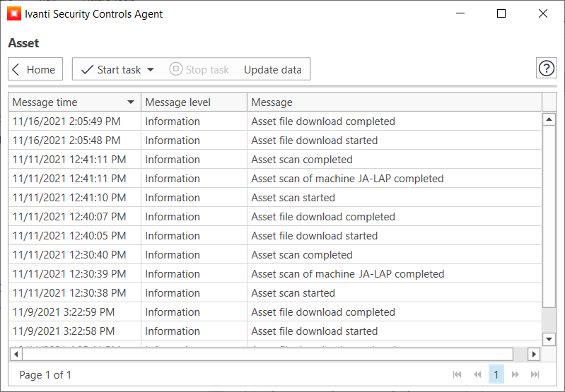Click the Stop task square icon
This screenshot has height=392, width=565.
click(x=176, y=69)
